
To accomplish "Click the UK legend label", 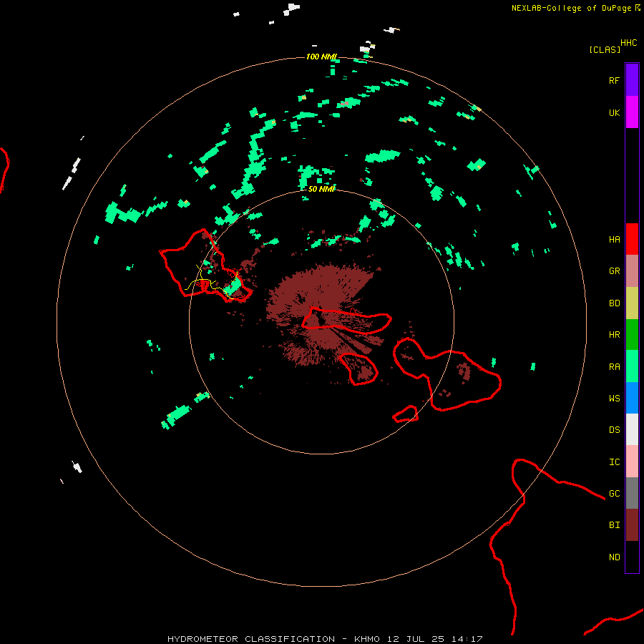I will click(x=614, y=112).
